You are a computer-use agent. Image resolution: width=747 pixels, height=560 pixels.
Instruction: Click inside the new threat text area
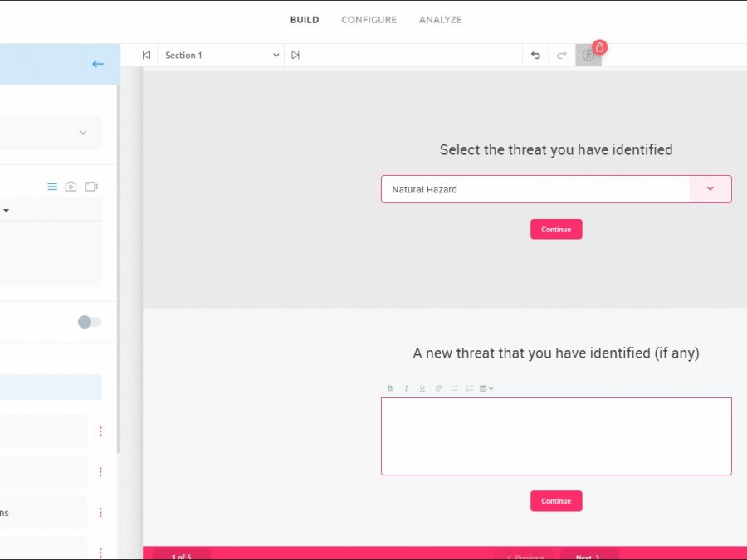[556, 436]
